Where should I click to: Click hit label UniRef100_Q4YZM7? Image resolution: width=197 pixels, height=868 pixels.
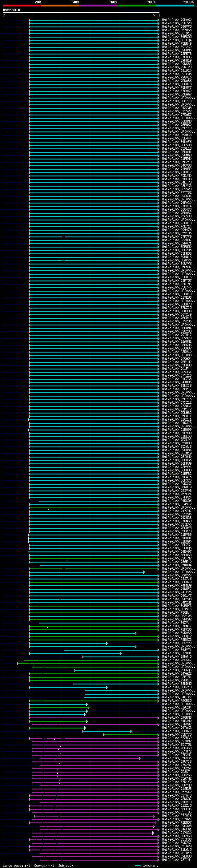click(x=177, y=511)
